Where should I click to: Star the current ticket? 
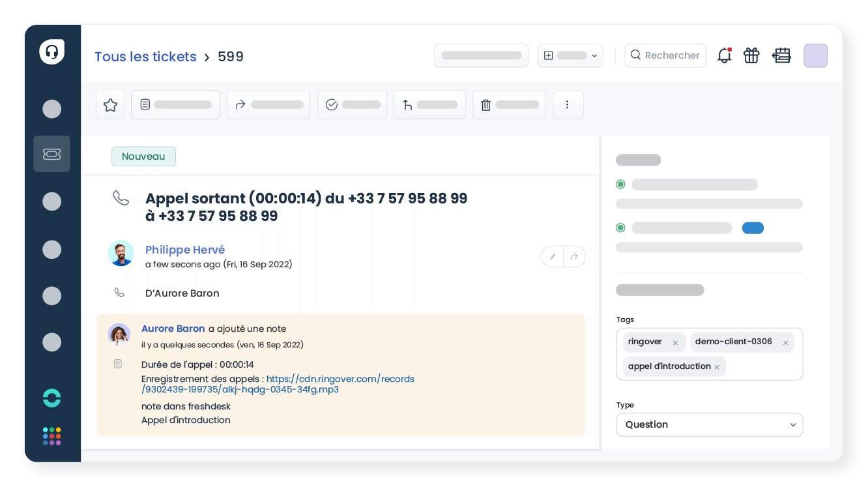(110, 104)
